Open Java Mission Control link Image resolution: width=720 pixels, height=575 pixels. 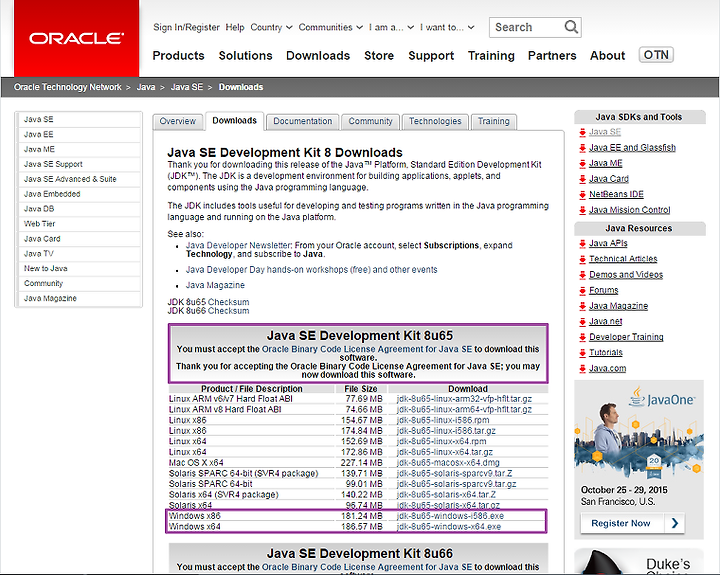(630, 210)
